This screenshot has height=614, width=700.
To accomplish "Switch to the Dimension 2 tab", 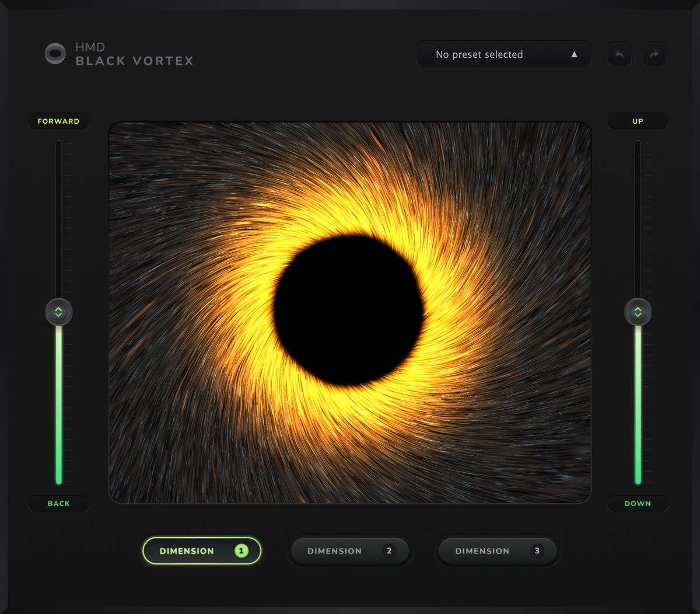I will coord(349,551).
